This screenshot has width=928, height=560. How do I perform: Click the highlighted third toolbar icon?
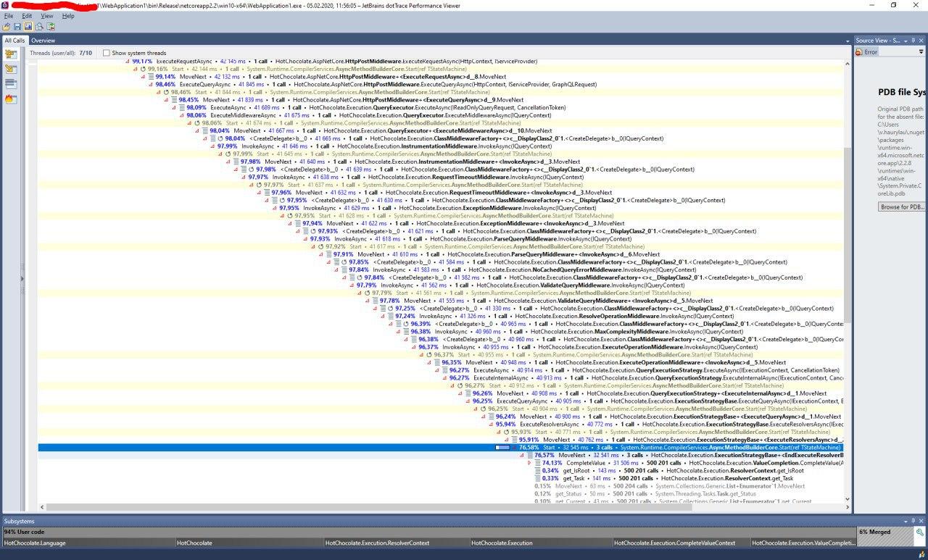[28, 27]
